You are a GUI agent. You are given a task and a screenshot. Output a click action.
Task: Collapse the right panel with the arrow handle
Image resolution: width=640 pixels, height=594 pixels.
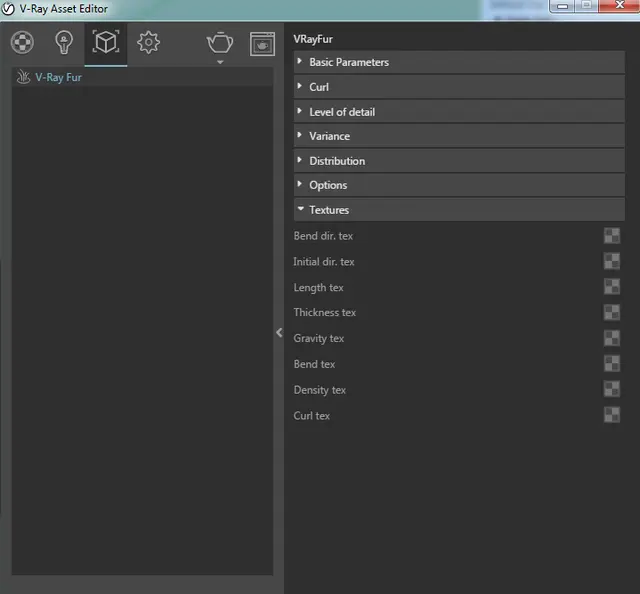click(x=279, y=333)
